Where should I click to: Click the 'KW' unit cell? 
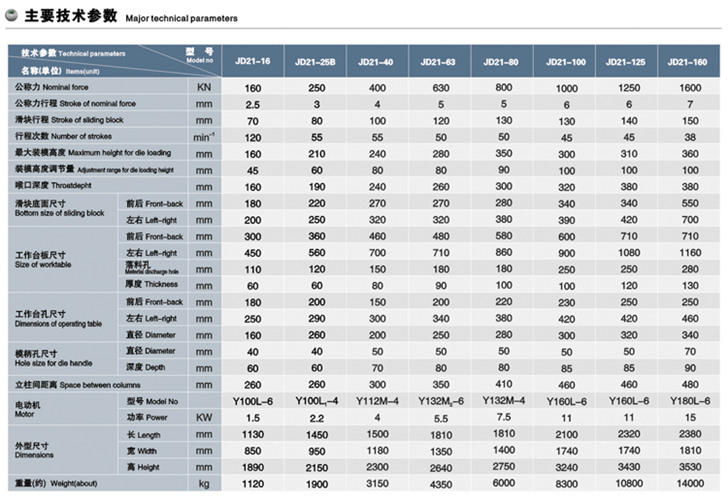coord(204,417)
